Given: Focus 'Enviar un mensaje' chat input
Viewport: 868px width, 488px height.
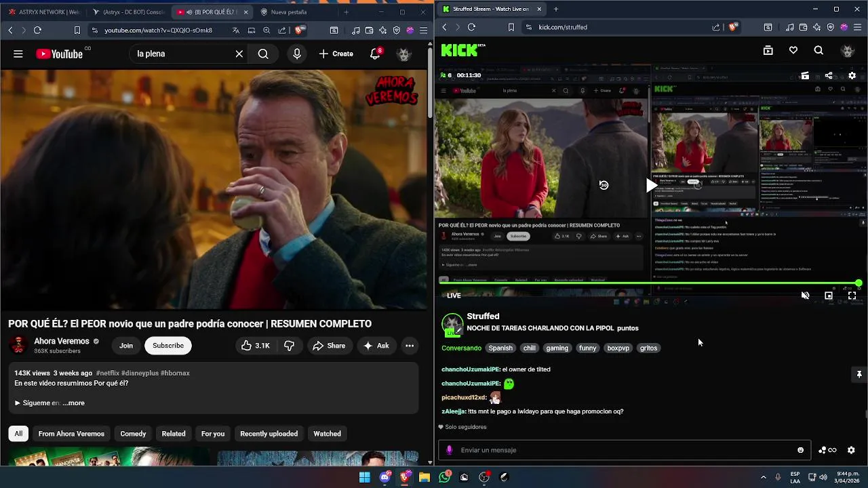Looking at the screenshot, I should pos(624,450).
